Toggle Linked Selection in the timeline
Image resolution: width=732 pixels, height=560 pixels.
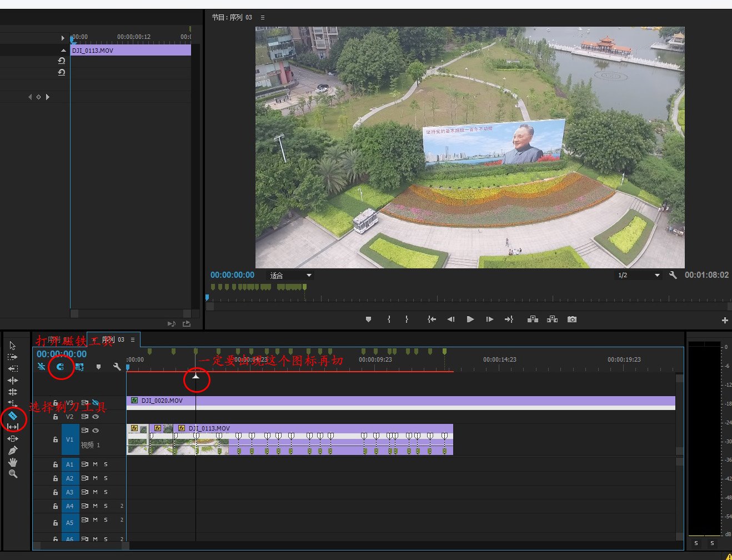(x=79, y=367)
